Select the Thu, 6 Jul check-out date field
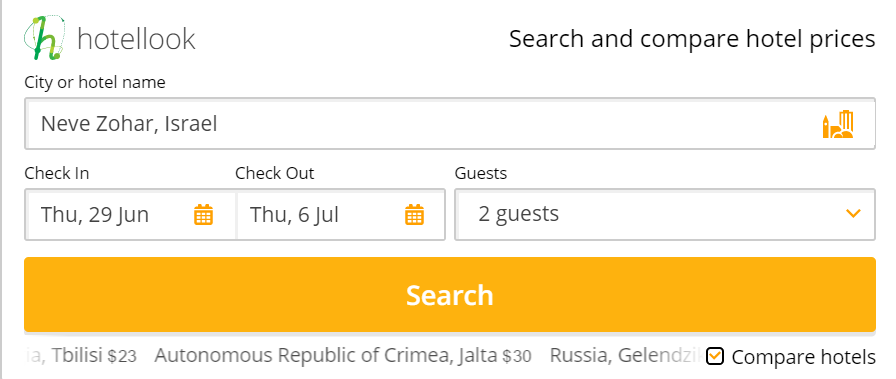Viewport: 896px width, 379px height. click(341, 214)
